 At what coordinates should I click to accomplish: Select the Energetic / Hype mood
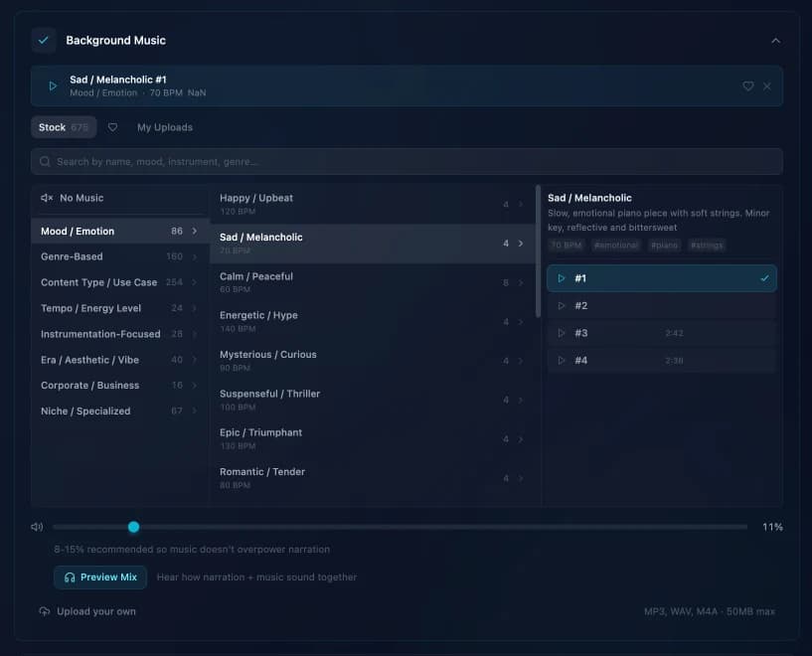coord(373,321)
